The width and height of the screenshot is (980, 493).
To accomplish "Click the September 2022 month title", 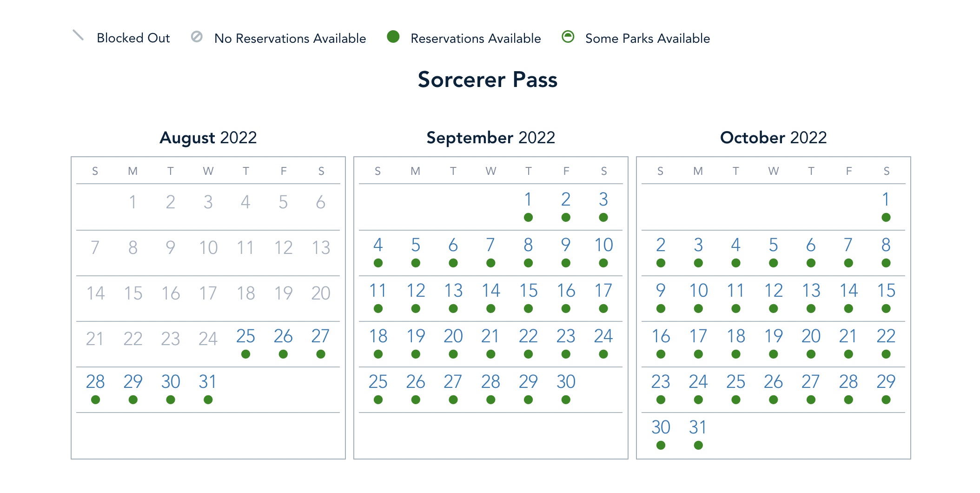I will tap(490, 138).
